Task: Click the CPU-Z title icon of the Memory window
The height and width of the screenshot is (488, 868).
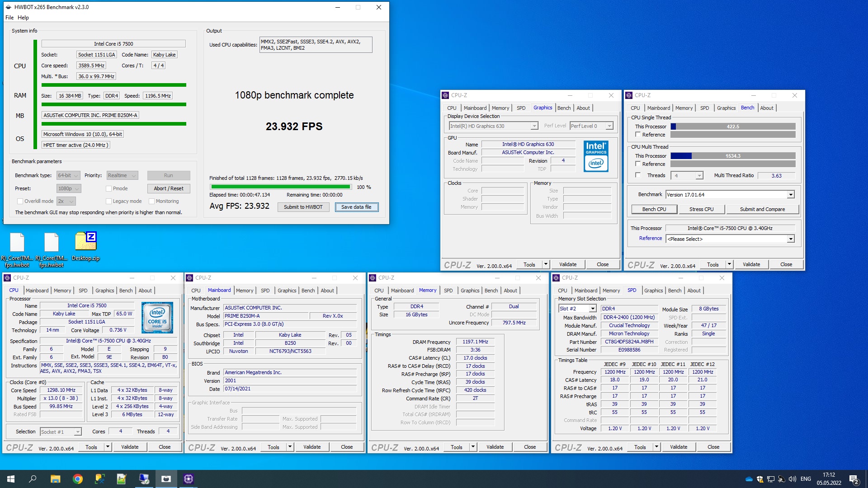Action: pos(373,278)
